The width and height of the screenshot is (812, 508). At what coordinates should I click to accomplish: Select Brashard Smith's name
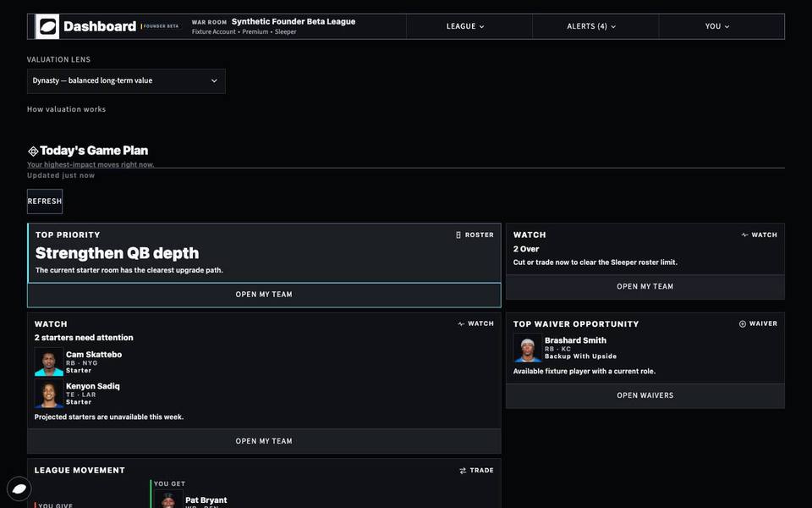575,340
